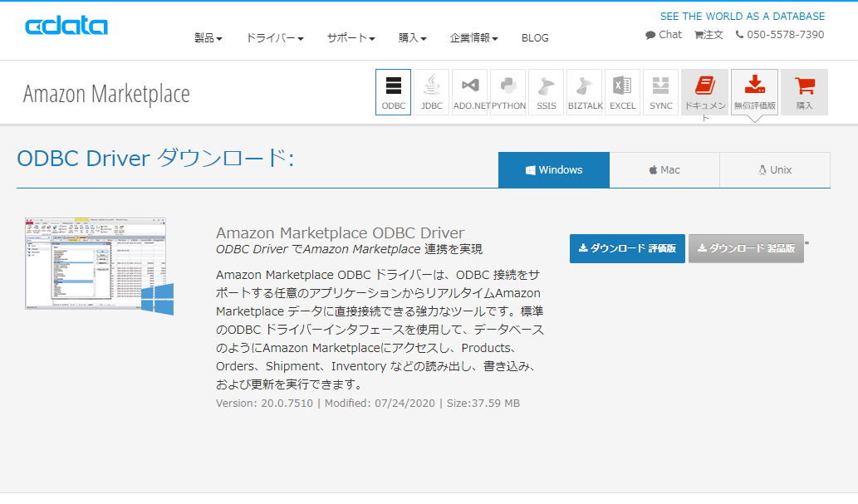The height and width of the screenshot is (504, 858).
Task: Expand the ドライバー dropdown menu
Action: tap(275, 37)
